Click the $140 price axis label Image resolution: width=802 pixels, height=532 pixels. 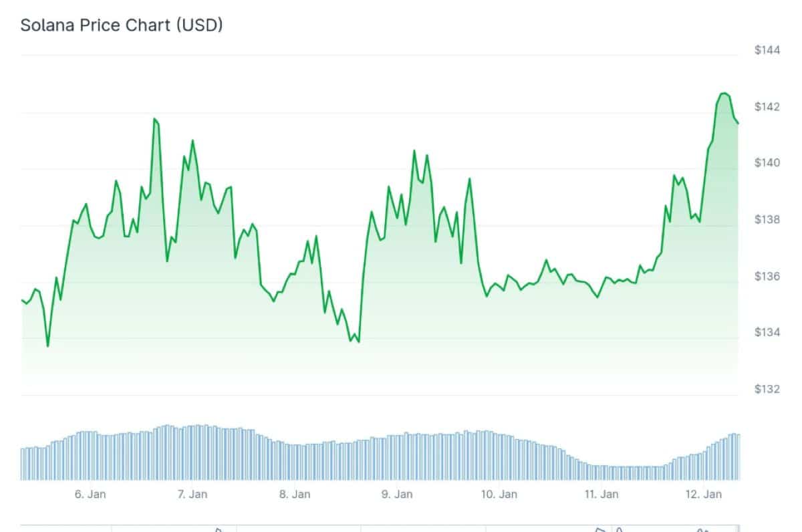pyautogui.click(x=768, y=163)
